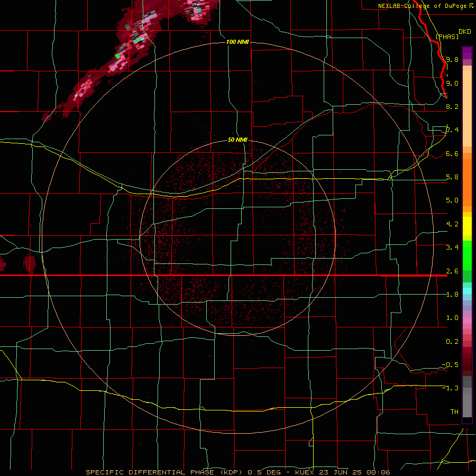Click the TH threshold label

454,412
